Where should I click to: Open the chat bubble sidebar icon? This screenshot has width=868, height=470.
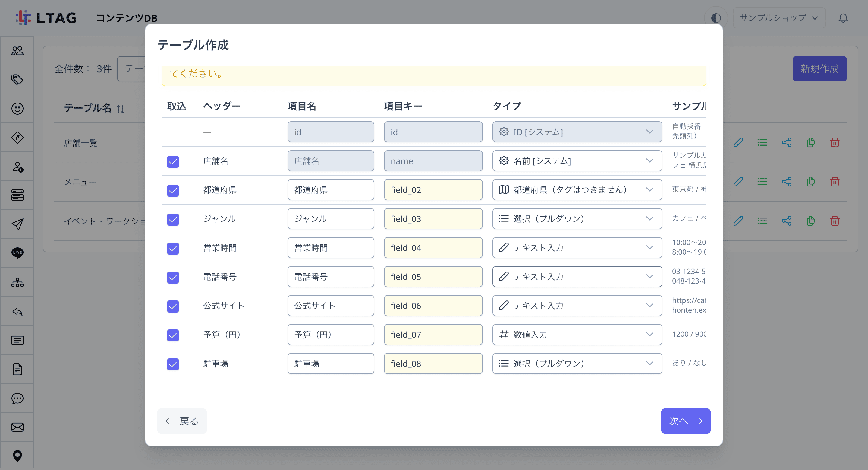17,398
